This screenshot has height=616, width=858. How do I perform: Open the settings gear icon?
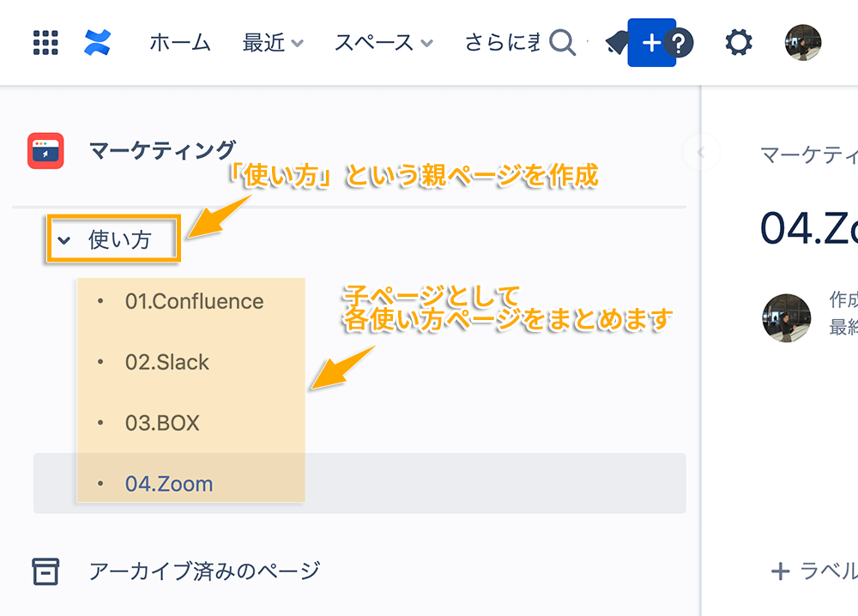[x=739, y=43]
